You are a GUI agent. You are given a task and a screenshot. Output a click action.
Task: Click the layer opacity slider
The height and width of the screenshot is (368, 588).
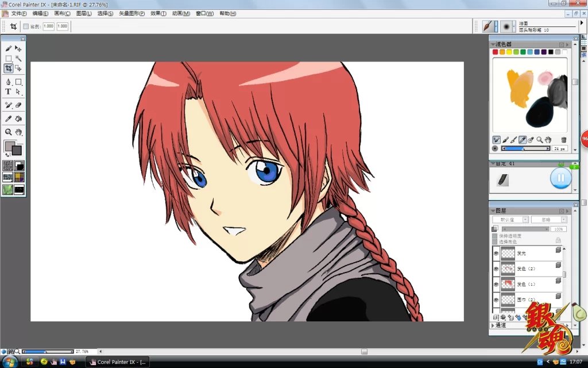click(x=525, y=229)
